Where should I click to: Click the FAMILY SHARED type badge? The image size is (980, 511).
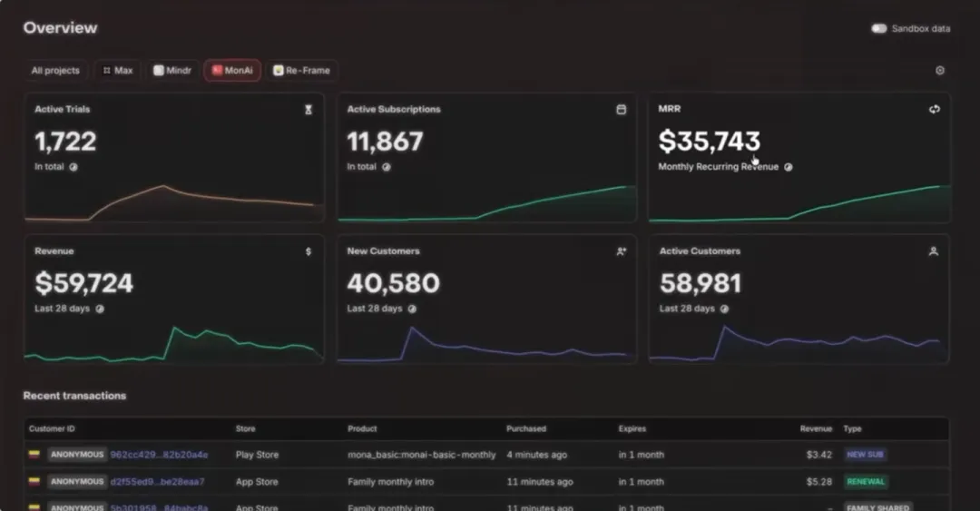(x=877, y=507)
